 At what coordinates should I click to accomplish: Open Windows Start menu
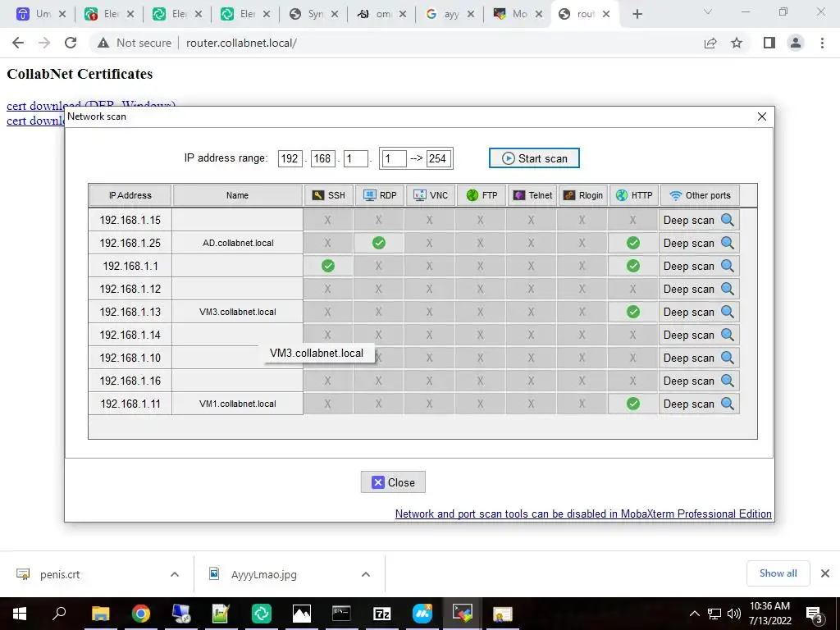click(20, 614)
